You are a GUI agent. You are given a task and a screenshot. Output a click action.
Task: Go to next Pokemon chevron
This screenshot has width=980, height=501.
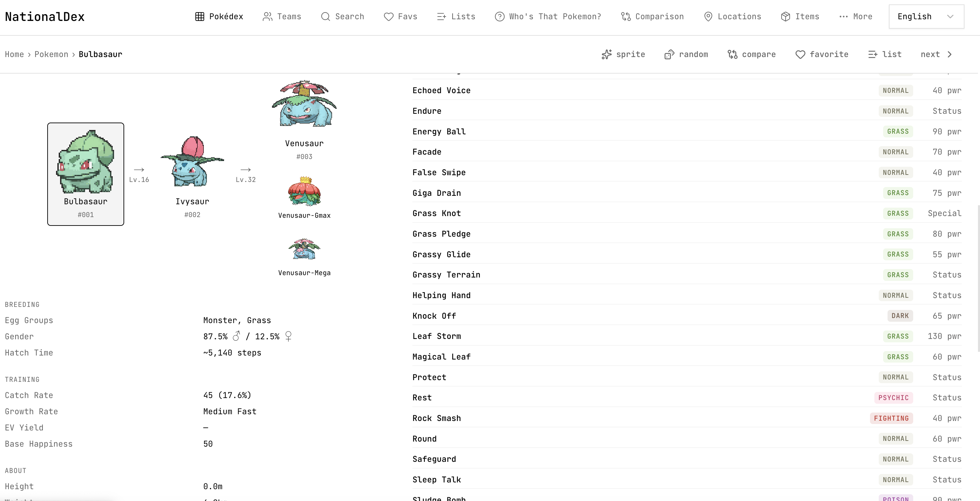pyautogui.click(x=950, y=54)
